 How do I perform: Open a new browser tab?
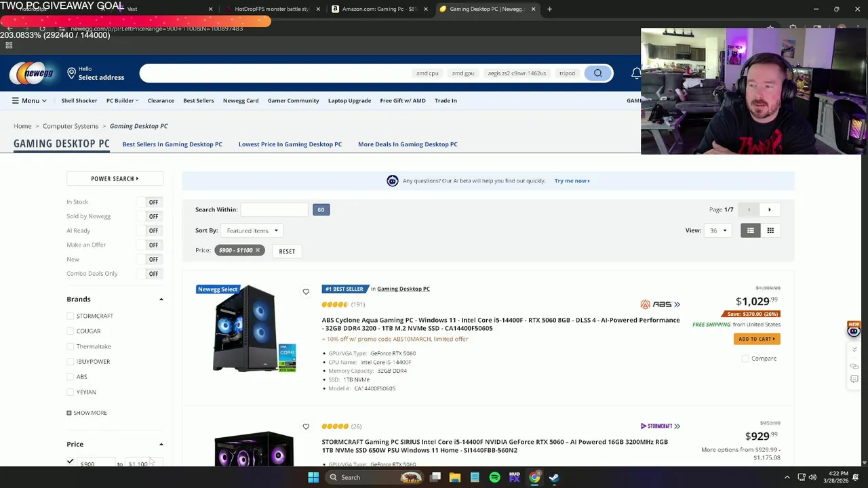(549, 9)
